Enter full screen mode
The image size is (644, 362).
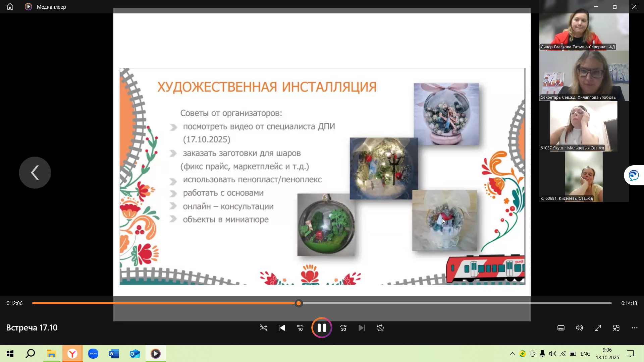click(598, 328)
